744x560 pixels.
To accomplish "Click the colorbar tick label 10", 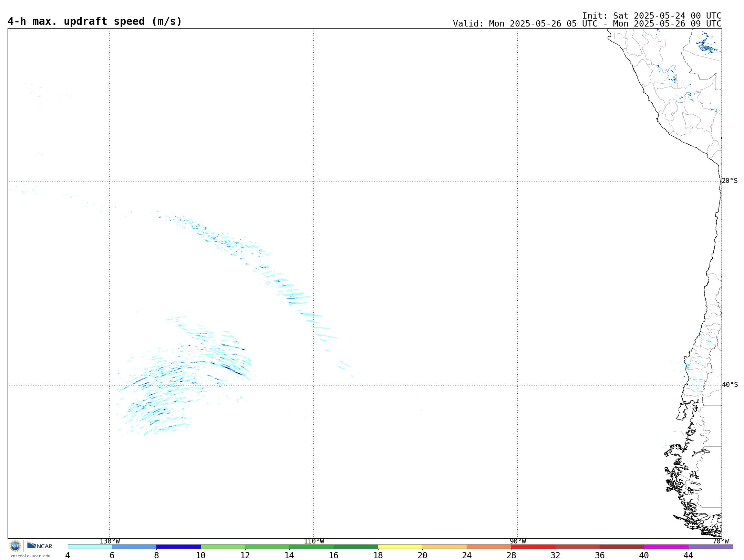I will click(201, 556).
